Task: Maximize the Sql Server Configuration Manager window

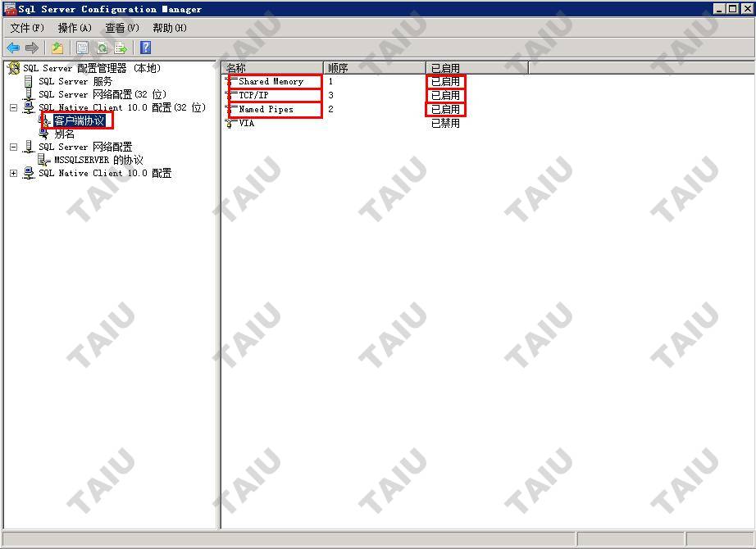Action: (732, 9)
